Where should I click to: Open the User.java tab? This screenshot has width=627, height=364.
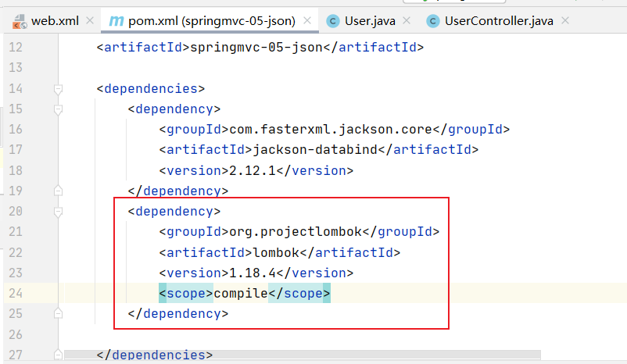click(371, 20)
